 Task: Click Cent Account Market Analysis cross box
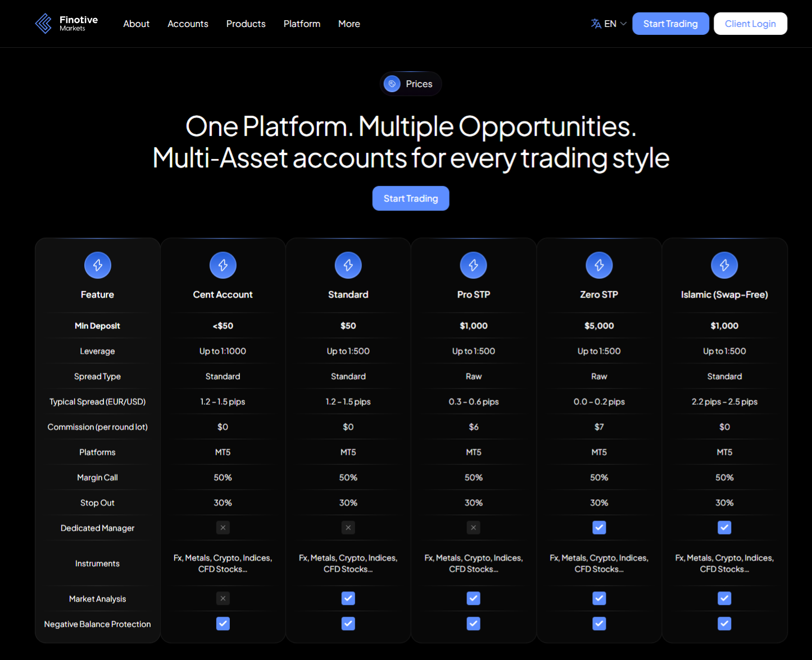point(223,599)
